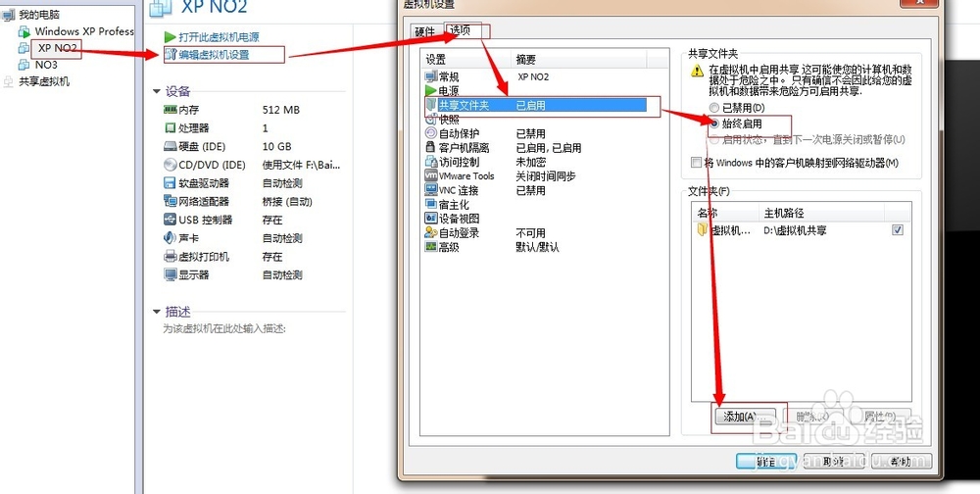Click the 虚拟机共享 folder icon in folder list
980x494 pixels.
[703, 230]
